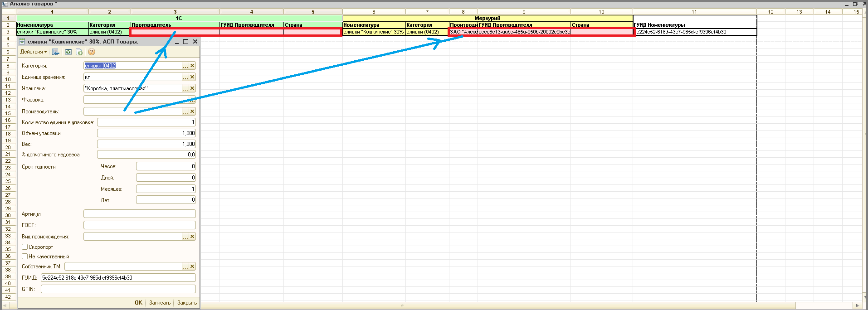Open Производитель selection with ellipsis button
Screen dimensions: 868x310
[x=185, y=111]
